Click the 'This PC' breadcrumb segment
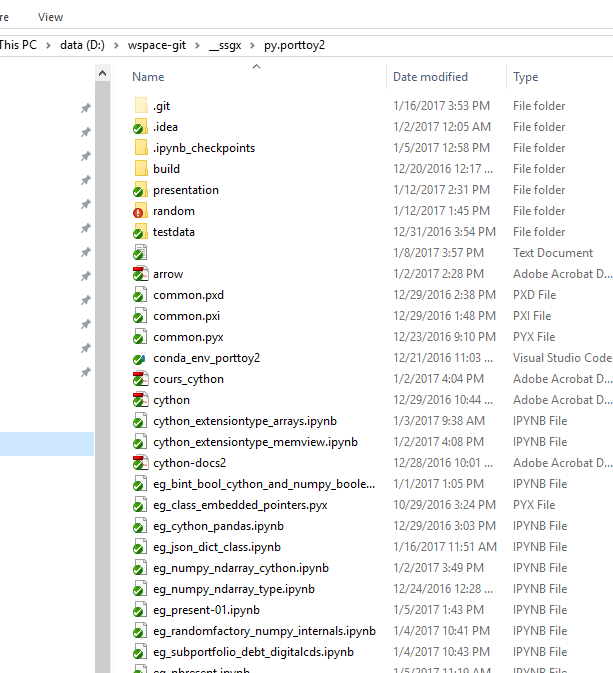This screenshot has height=673, width=613. (x=18, y=45)
